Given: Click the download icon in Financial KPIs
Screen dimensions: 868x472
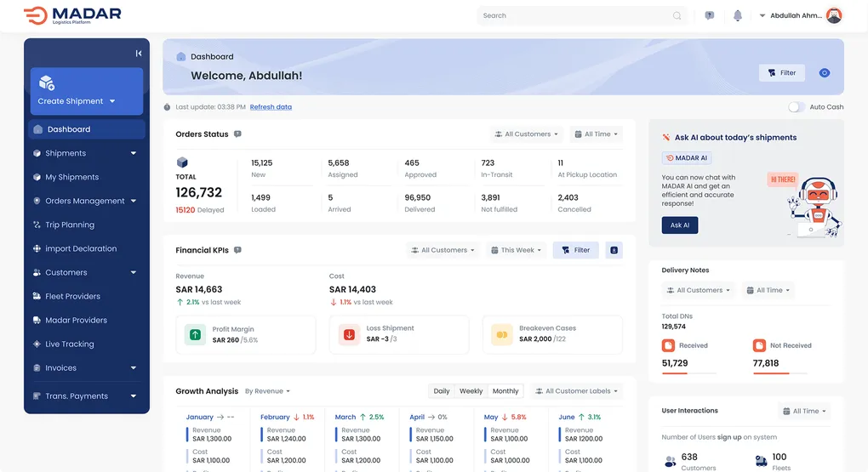Looking at the screenshot, I should pos(614,250).
